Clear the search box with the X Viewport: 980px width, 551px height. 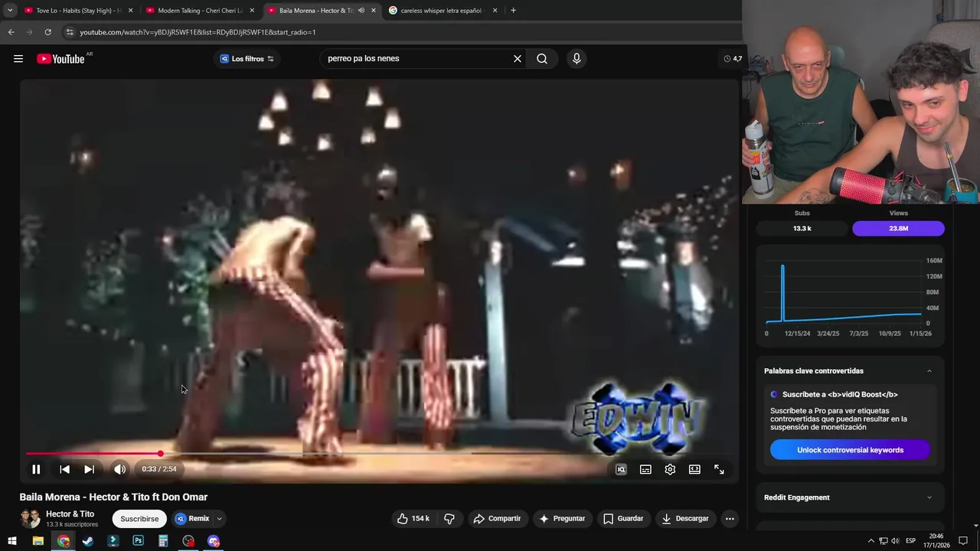tap(518, 59)
